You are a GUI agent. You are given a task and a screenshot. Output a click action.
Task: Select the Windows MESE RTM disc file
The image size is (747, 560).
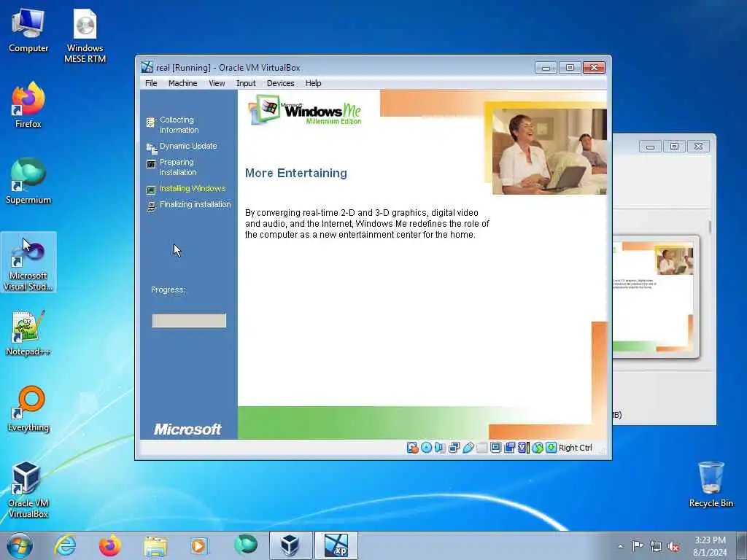[85, 36]
